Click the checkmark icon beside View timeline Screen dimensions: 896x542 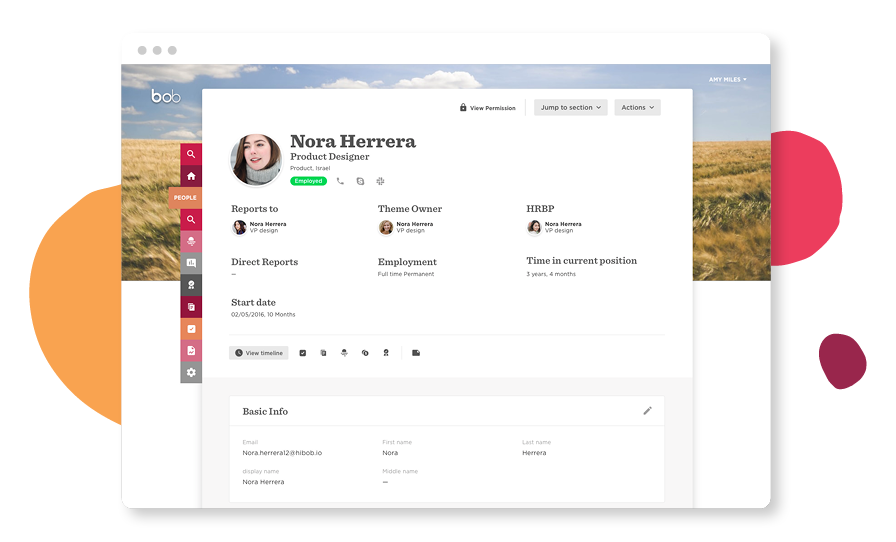(x=303, y=353)
